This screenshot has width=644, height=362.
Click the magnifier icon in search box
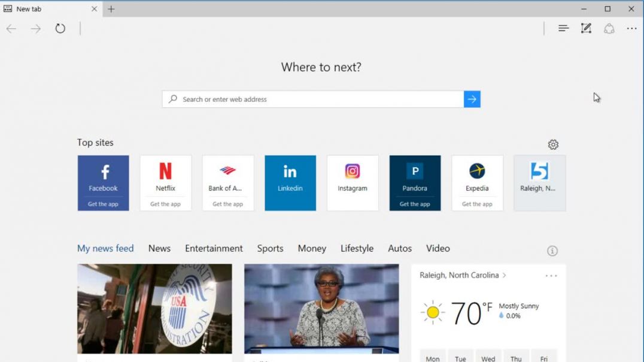click(x=173, y=99)
